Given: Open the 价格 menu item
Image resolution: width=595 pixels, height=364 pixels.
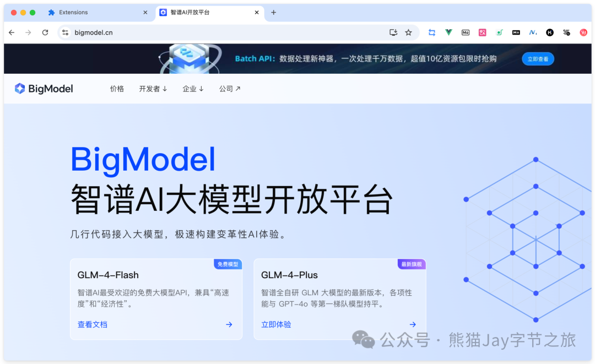Looking at the screenshot, I should point(117,89).
